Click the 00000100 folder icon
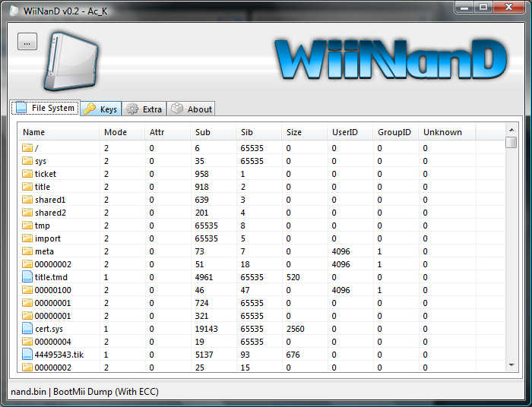 click(27, 290)
